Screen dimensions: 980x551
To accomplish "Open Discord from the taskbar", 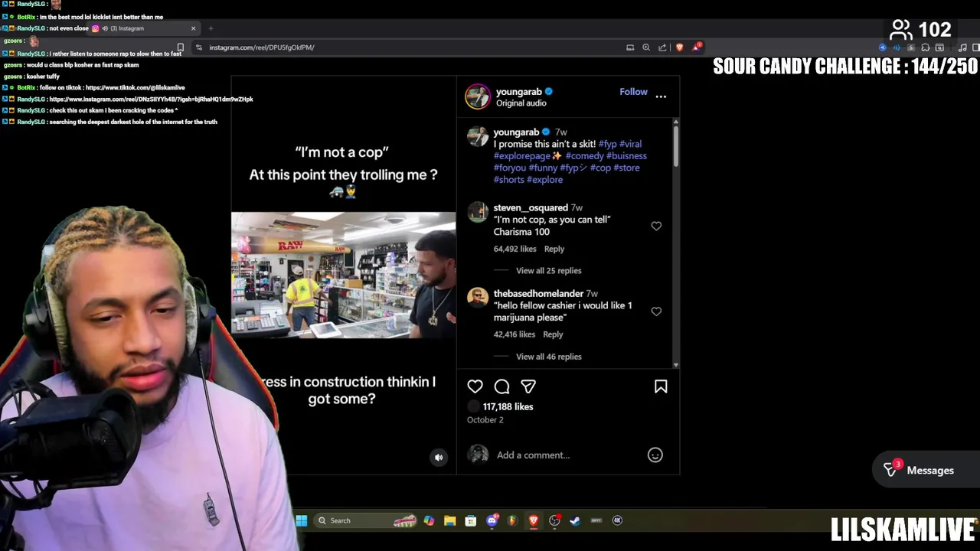I will pos(492,520).
